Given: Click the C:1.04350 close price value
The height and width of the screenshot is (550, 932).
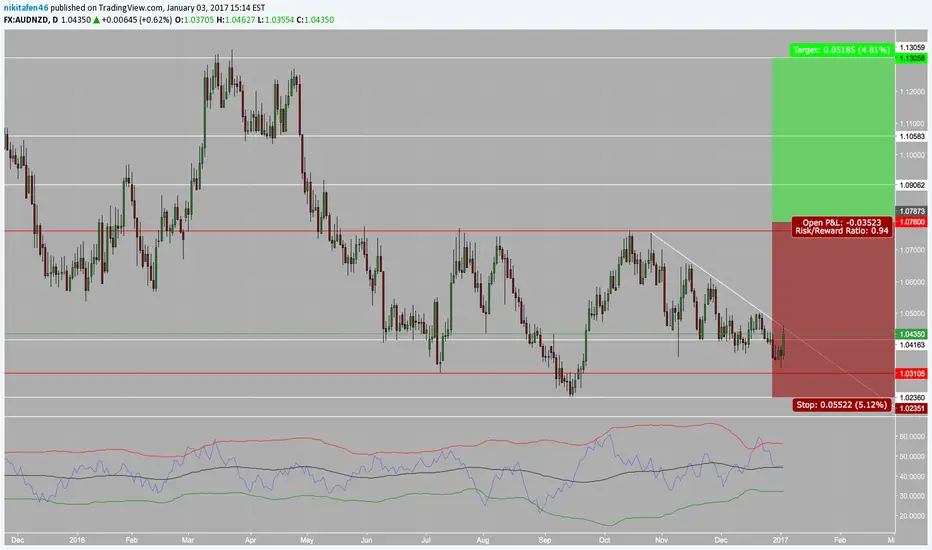Looking at the screenshot, I should click(x=315, y=20).
